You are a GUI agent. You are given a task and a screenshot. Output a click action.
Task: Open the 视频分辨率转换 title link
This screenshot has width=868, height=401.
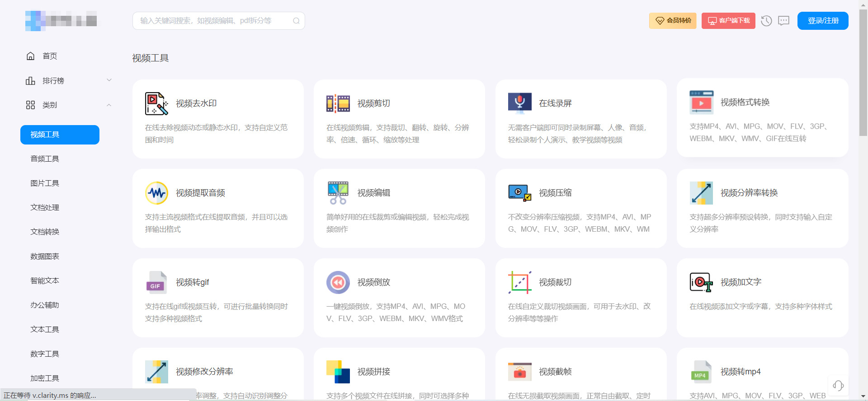click(x=749, y=193)
